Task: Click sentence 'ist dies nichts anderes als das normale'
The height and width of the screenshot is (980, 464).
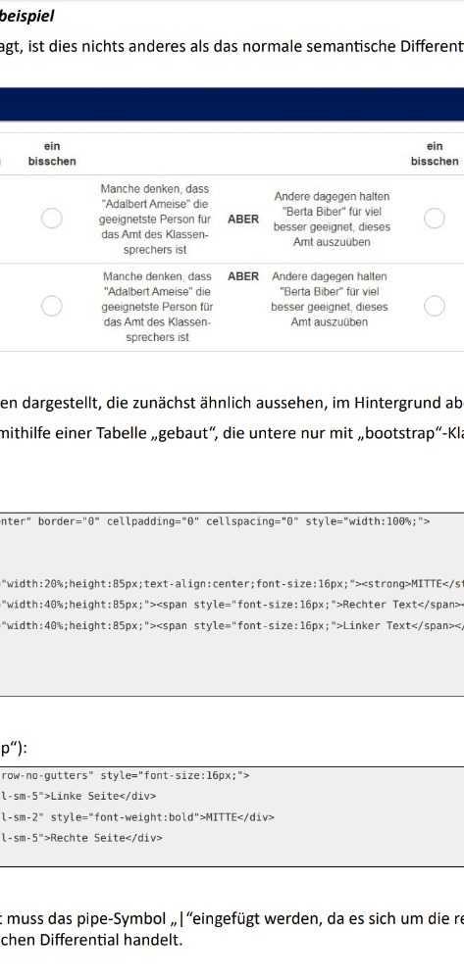Action: tap(232, 45)
